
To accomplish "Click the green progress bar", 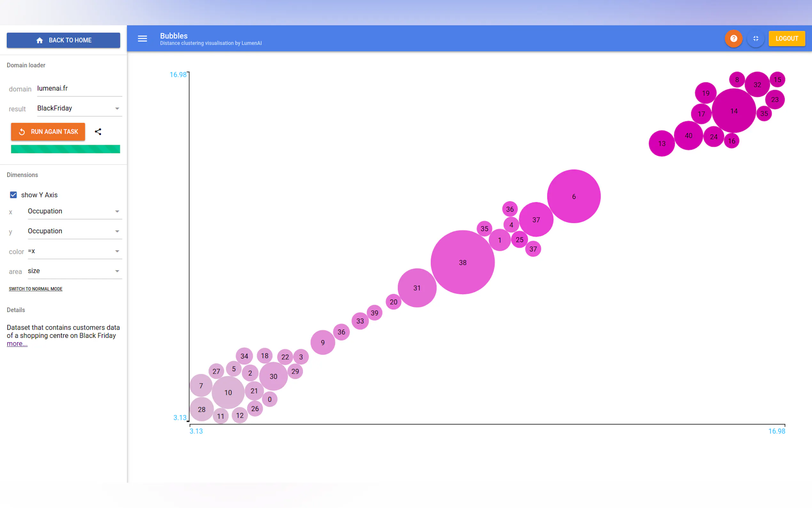I will click(x=66, y=149).
